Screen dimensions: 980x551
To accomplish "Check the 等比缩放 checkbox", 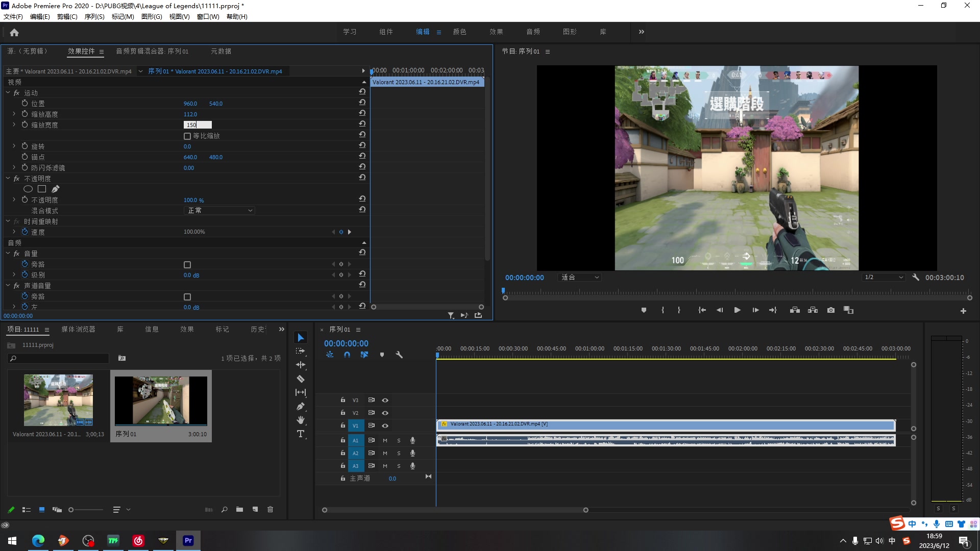I will pyautogui.click(x=187, y=136).
